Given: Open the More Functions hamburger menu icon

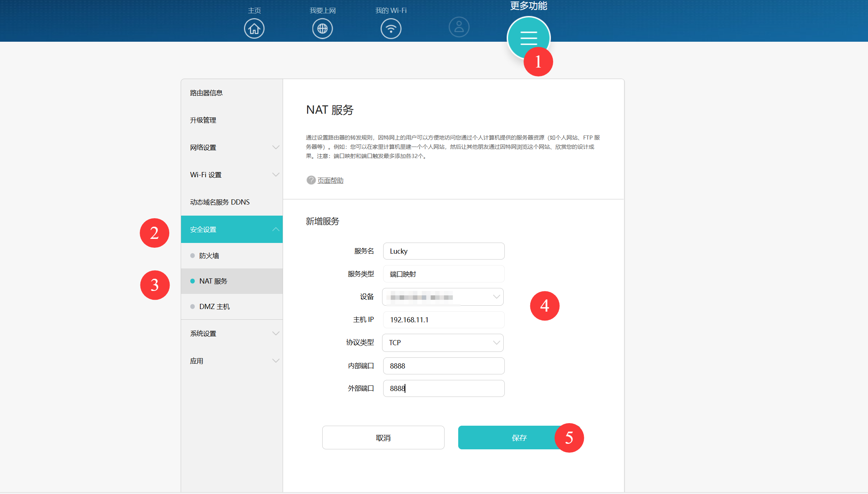Looking at the screenshot, I should (528, 37).
